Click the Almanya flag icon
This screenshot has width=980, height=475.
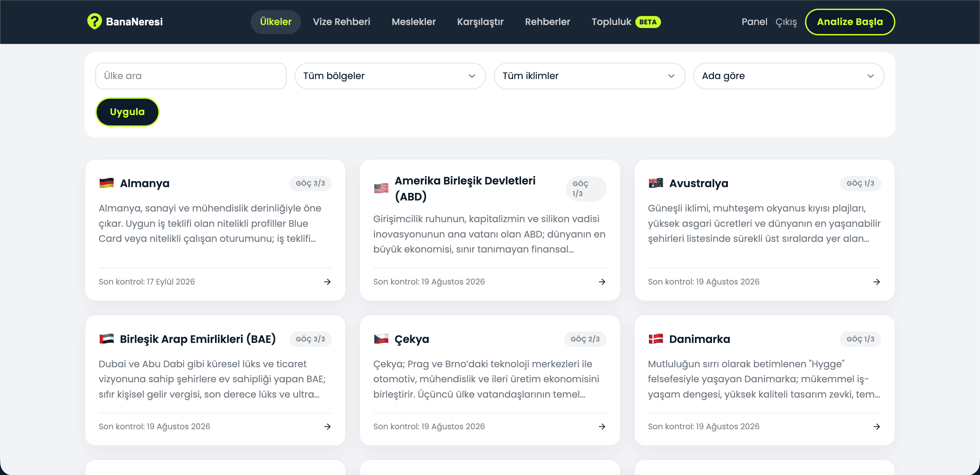pyautogui.click(x=107, y=183)
